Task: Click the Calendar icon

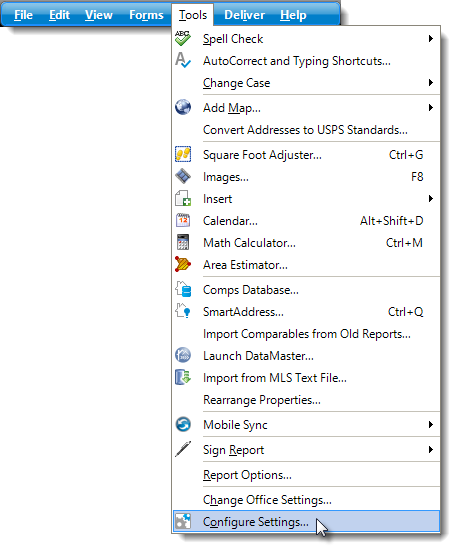Action: [x=183, y=220]
